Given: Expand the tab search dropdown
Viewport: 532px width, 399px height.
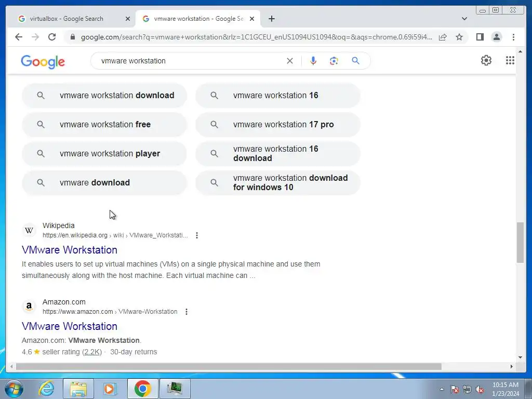Looking at the screenshot, I should click(x=464, y=19).
